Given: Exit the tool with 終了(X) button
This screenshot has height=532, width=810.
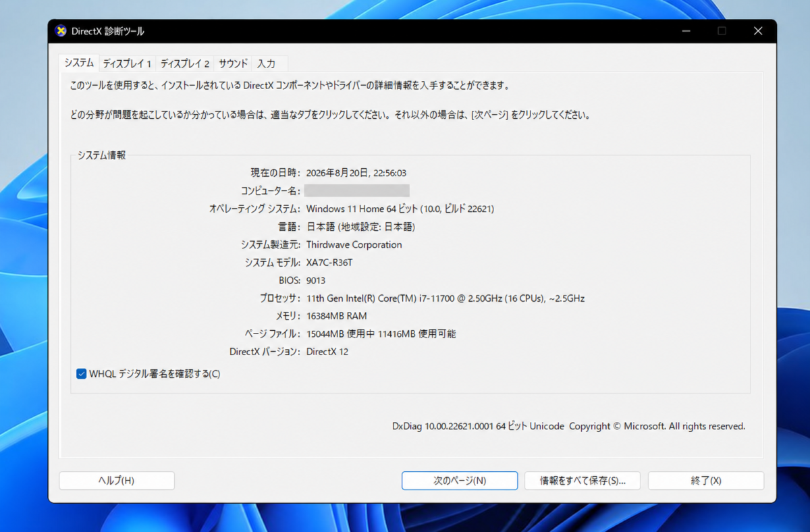Looking at the screenshot, I should coord(706,481).
